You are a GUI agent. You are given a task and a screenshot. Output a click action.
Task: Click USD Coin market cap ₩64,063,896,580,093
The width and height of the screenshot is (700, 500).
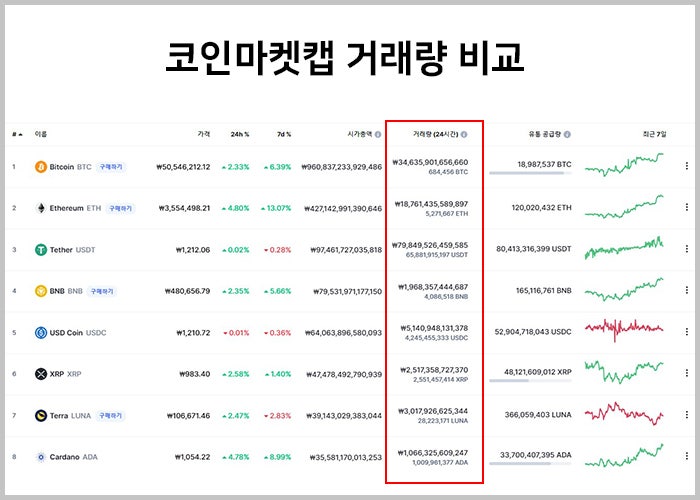(343, 333)
